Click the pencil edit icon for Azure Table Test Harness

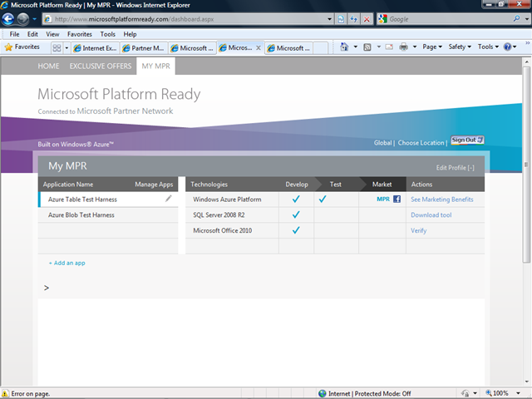[169, 199]
